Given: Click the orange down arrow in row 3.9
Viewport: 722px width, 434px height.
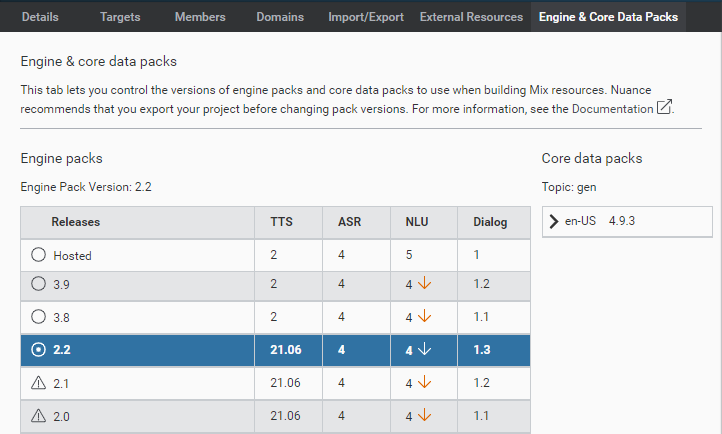Looking at the screenshot, I should pyautogui.click(x=424, y=285).
